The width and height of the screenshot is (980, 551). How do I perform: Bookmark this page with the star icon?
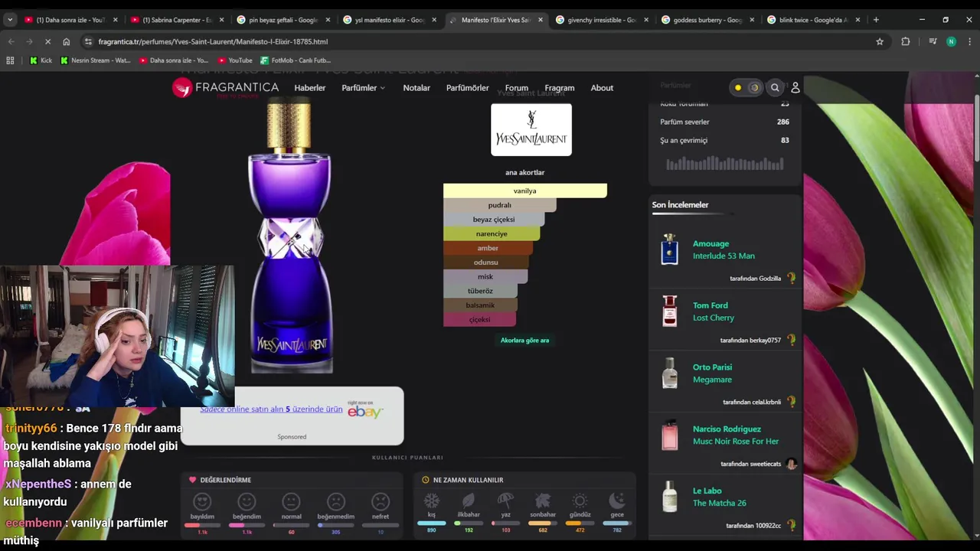880,41
